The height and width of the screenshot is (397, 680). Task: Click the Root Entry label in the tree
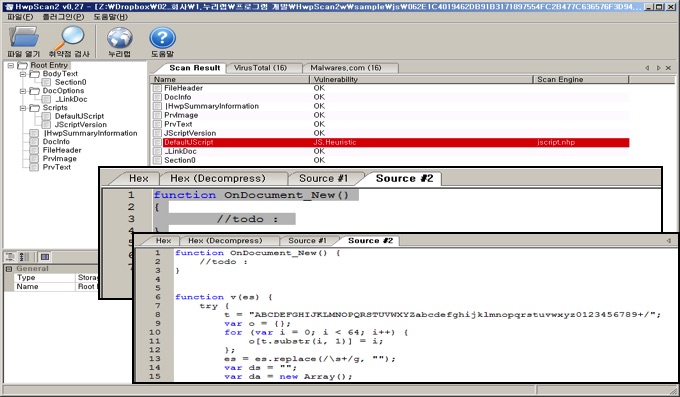(49, 66)
